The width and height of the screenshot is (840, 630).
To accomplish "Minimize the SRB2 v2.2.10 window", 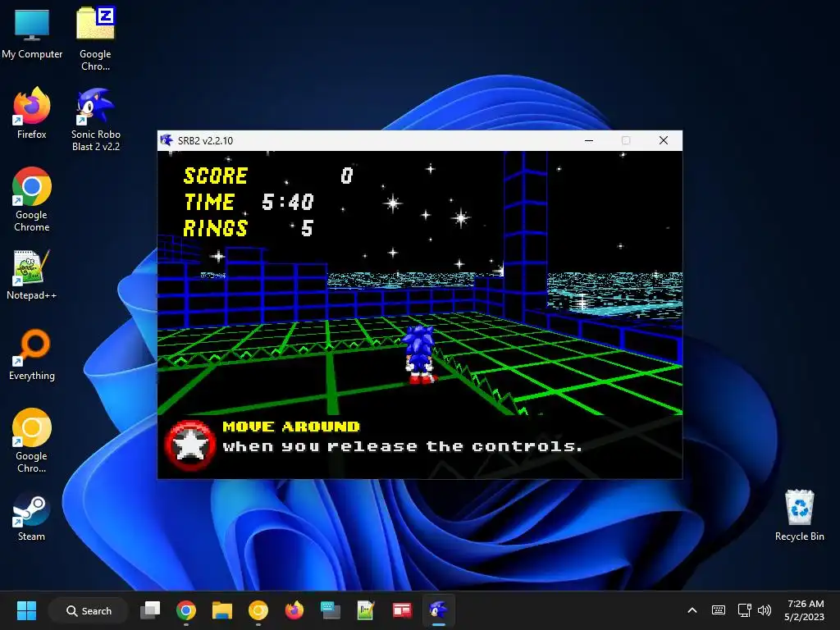I will point(589,140).
